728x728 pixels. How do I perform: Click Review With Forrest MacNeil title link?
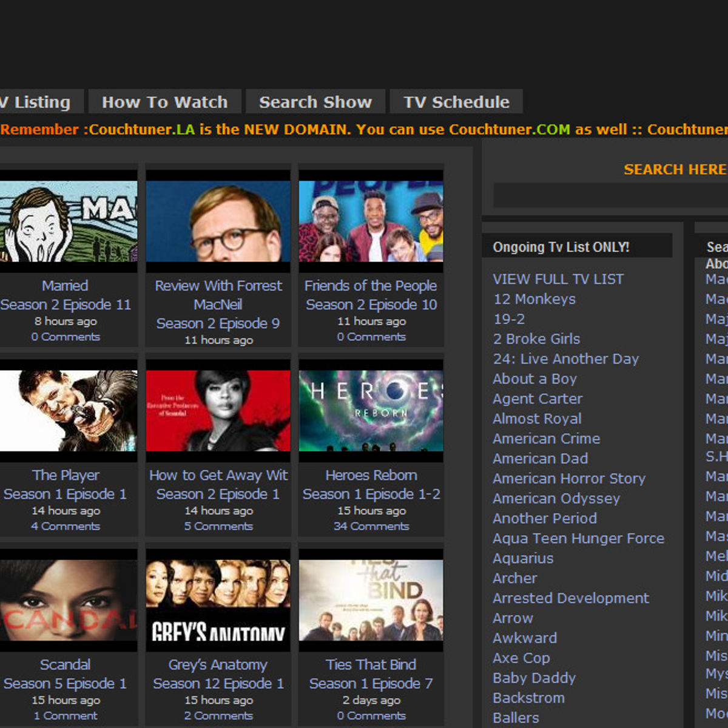point(218,295)
